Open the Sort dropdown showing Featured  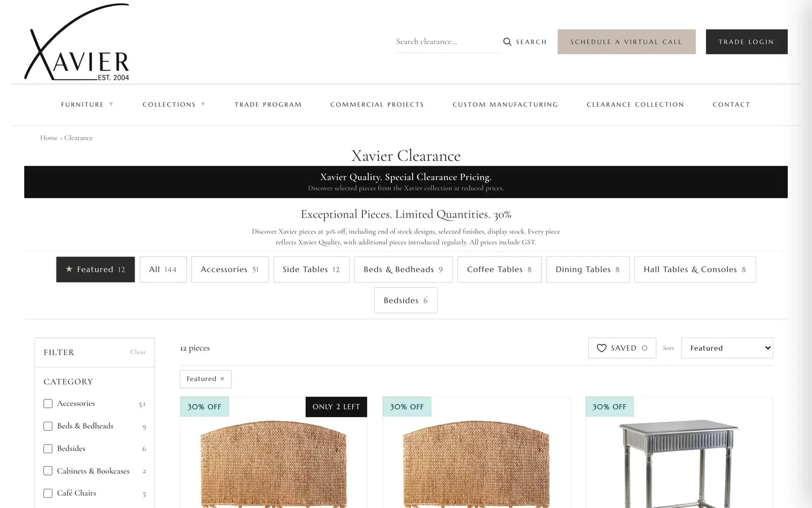pos(727,348)
